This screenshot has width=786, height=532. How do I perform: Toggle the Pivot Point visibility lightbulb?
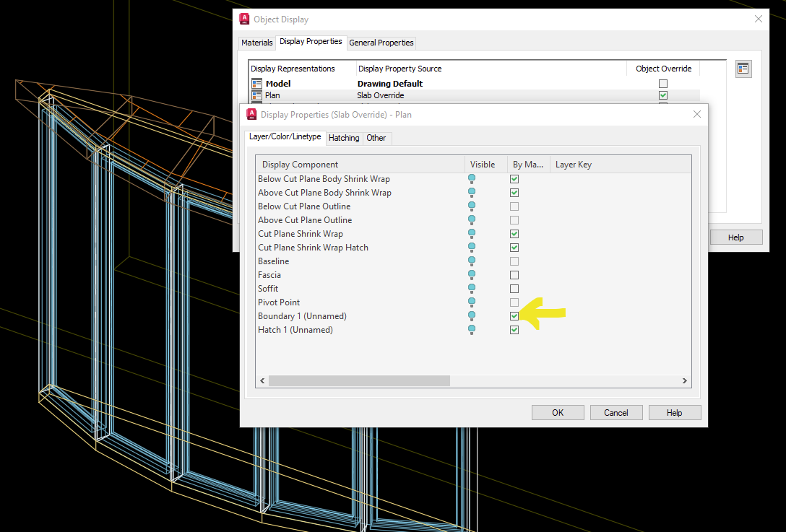472,302
